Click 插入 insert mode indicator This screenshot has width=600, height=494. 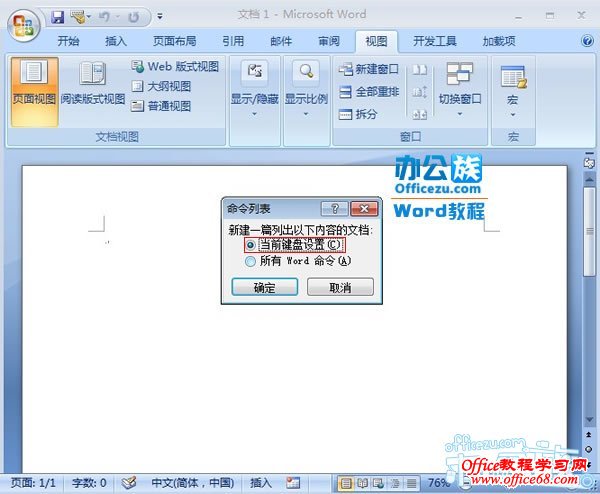pyautogui.click(x=261, y=483)
